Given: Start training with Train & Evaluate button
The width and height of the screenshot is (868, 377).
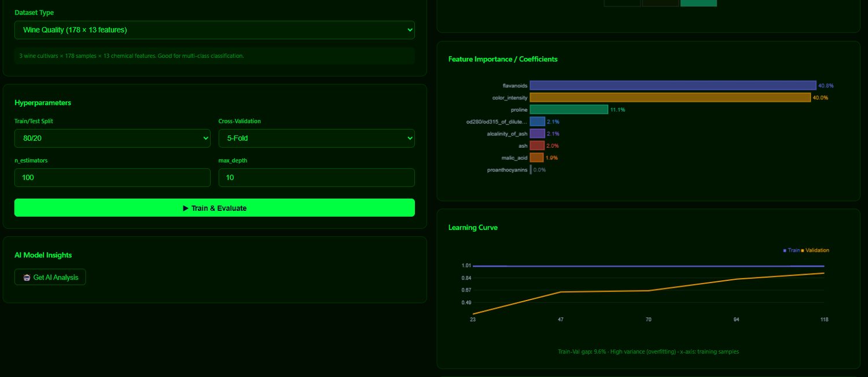Looking at the screenshot, I should 215,208.
